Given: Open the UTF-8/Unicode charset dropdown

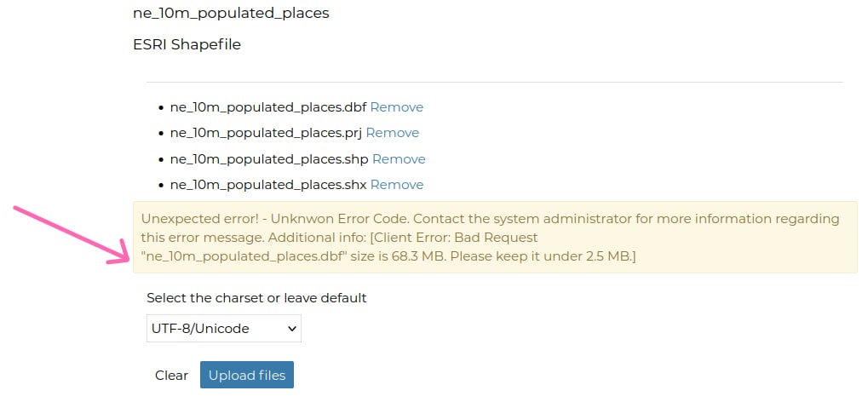Looking at the screenshot, I should point(223,328).
